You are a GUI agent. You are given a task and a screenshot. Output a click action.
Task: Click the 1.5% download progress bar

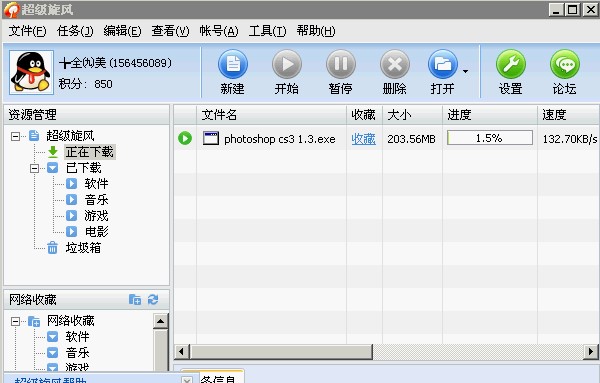tap(490, 138)
